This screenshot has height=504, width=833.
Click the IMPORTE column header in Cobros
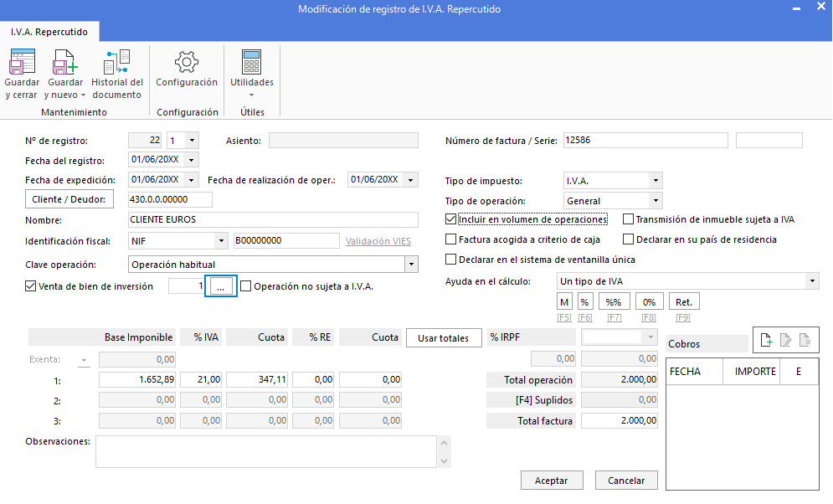click(x=751, y=371)
